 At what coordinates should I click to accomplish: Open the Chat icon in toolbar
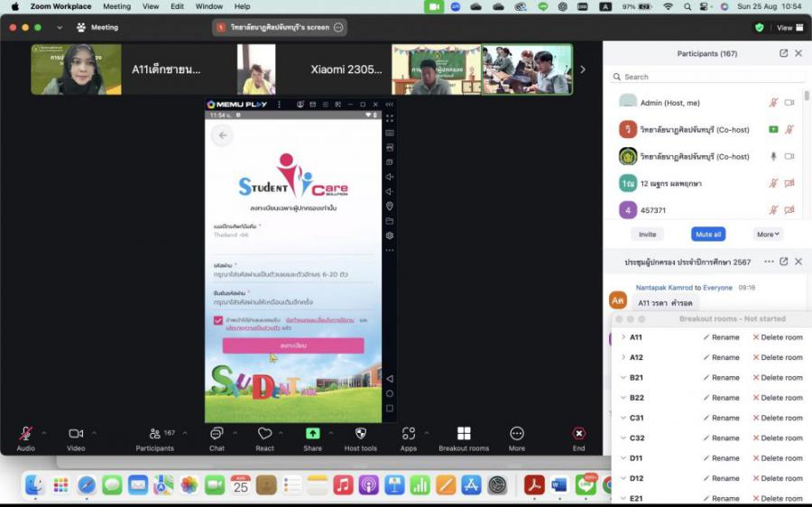click(217, 434)
